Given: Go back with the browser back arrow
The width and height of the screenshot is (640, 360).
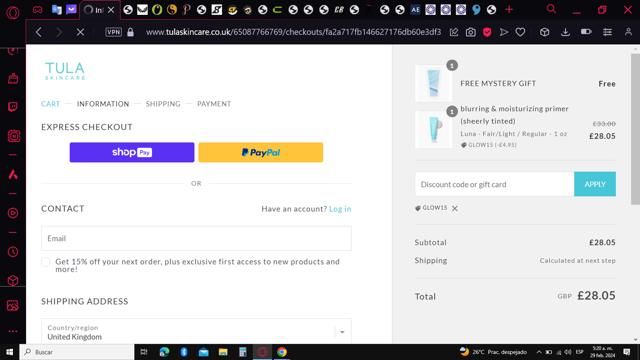Looking at the screenshot, I should coord(39,32).
